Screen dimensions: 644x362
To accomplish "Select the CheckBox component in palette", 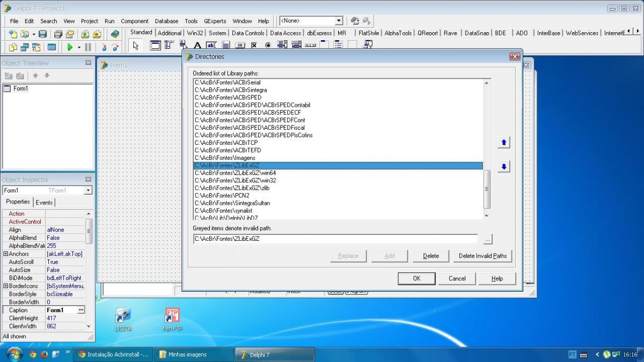I will coord(254,46).
